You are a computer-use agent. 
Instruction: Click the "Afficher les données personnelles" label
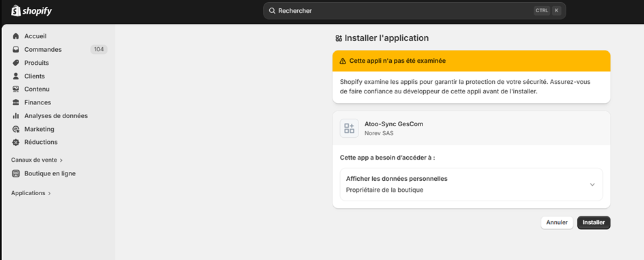pos(397,179)
